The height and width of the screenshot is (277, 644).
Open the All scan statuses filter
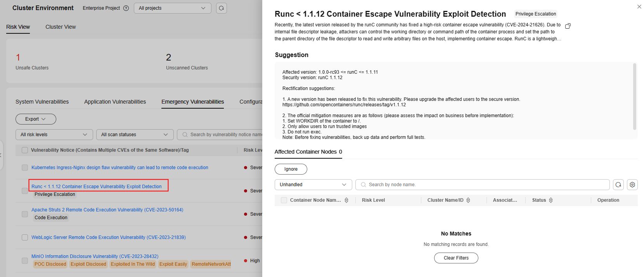[135, 135]
